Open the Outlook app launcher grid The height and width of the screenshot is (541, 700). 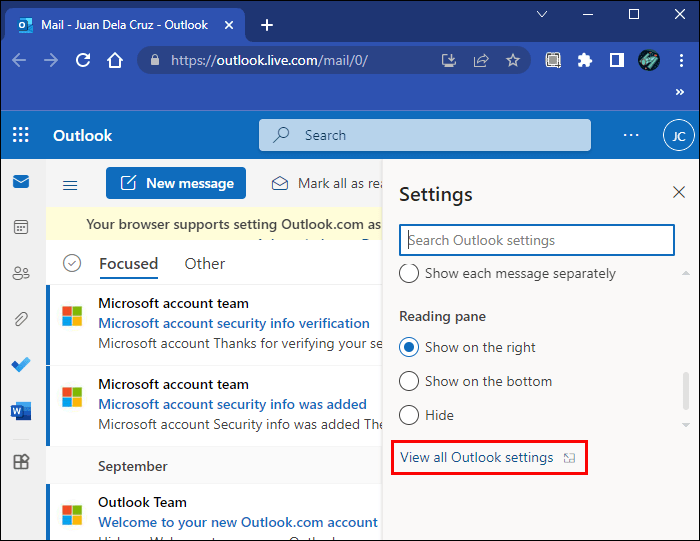21,135
